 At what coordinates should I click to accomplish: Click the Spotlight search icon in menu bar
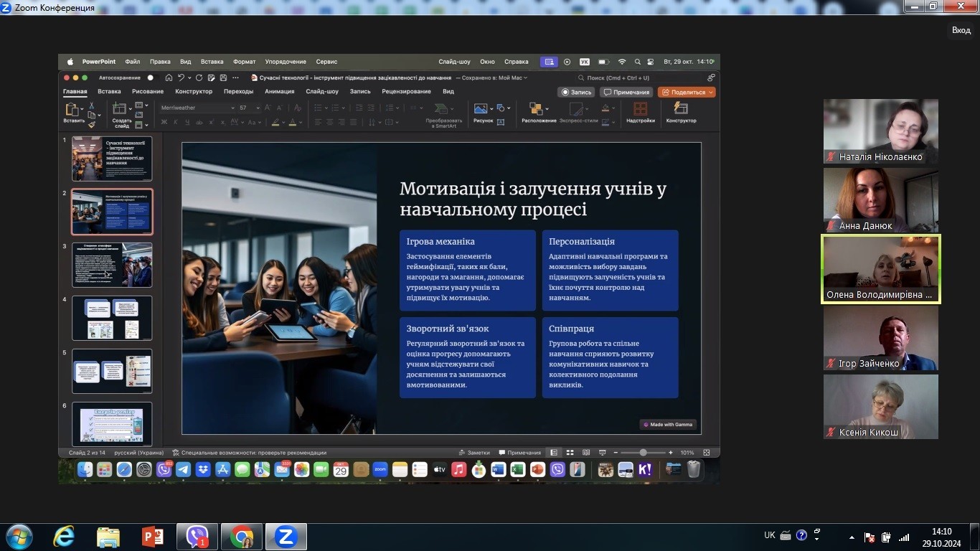tap(637, 62)
